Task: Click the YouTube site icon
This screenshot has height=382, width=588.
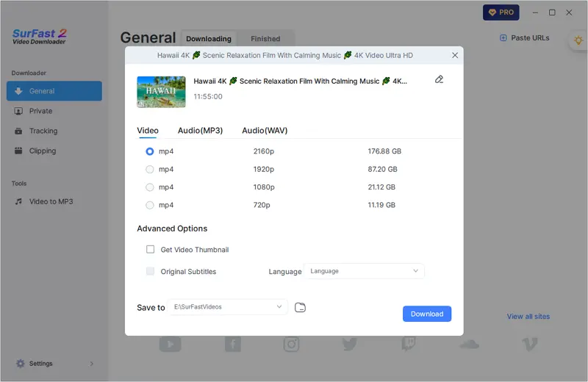Action: (x=171, y=344)
